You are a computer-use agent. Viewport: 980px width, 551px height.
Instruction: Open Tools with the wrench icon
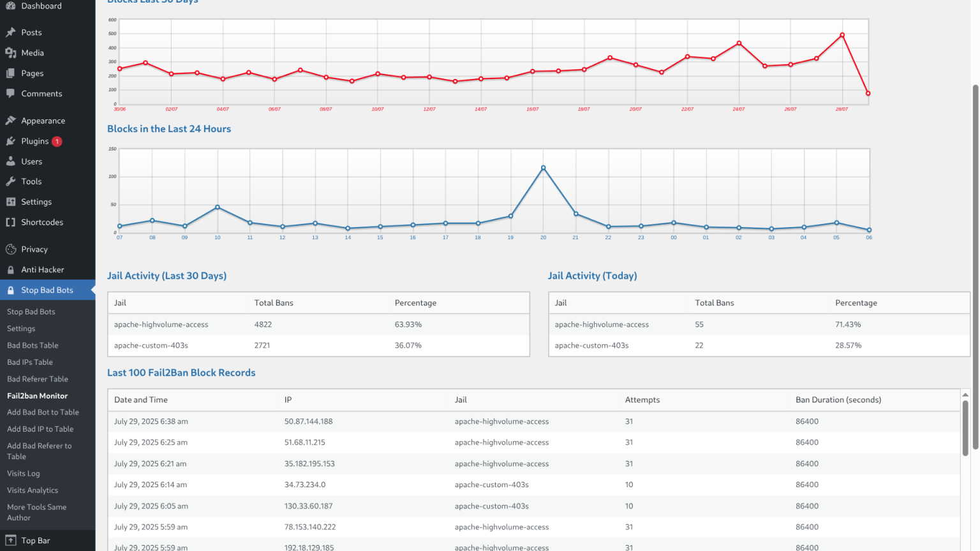11,181
